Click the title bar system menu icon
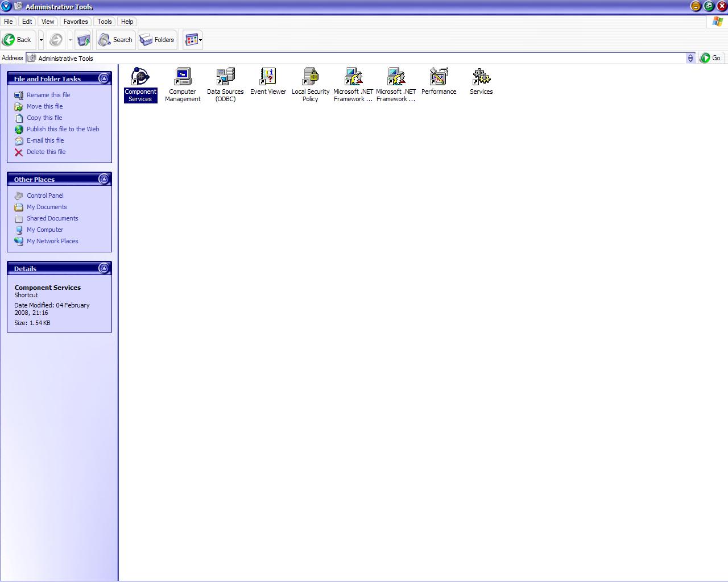 pyautogui.click(x=6, y=6)
